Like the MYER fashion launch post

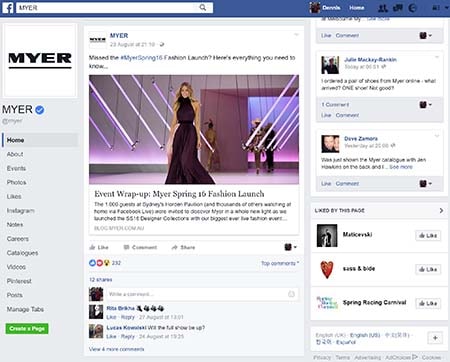[x=99, y=247]
